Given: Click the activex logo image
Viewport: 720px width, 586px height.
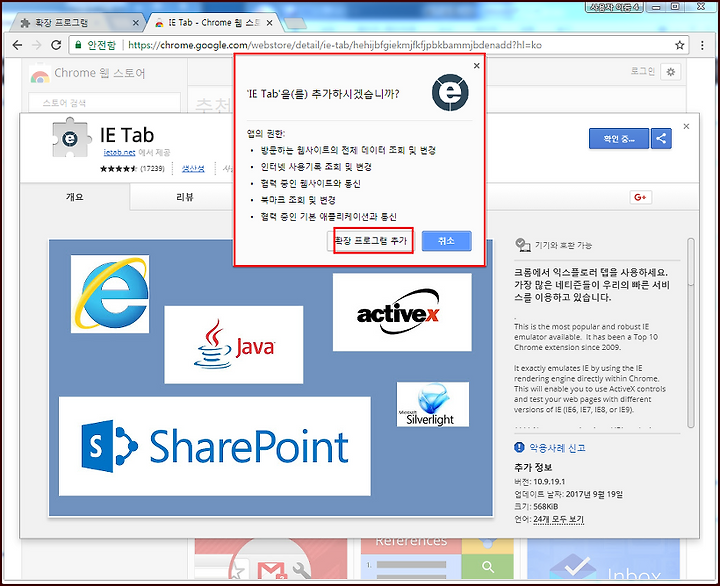Looking at the screenshot, I should (402, 312).
